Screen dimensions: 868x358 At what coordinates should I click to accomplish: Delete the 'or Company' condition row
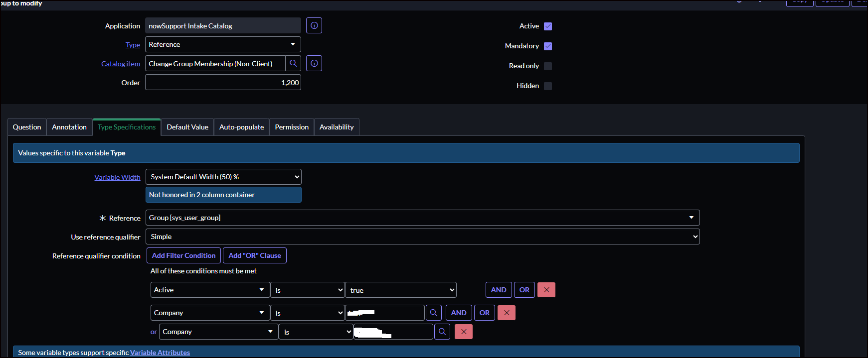(x=464, y=332)
